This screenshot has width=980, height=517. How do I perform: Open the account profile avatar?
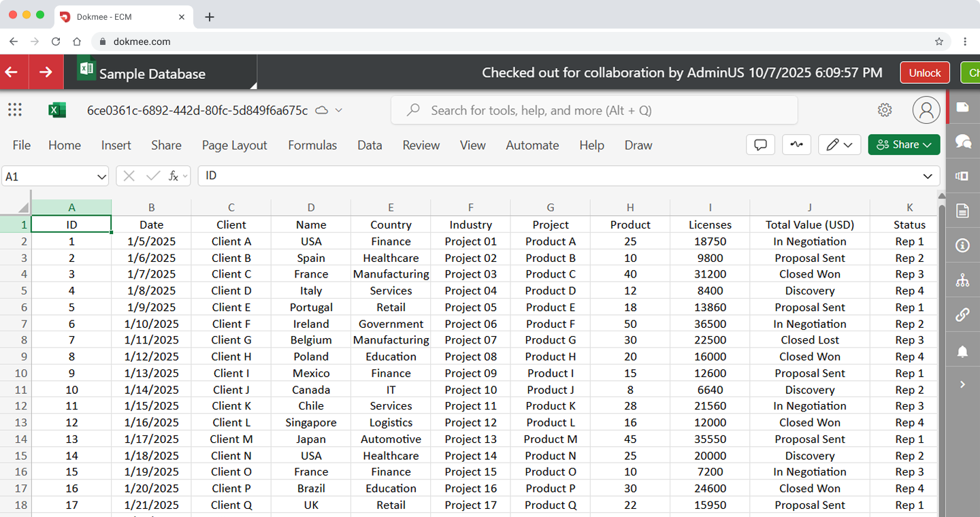[x=926, y=110]
